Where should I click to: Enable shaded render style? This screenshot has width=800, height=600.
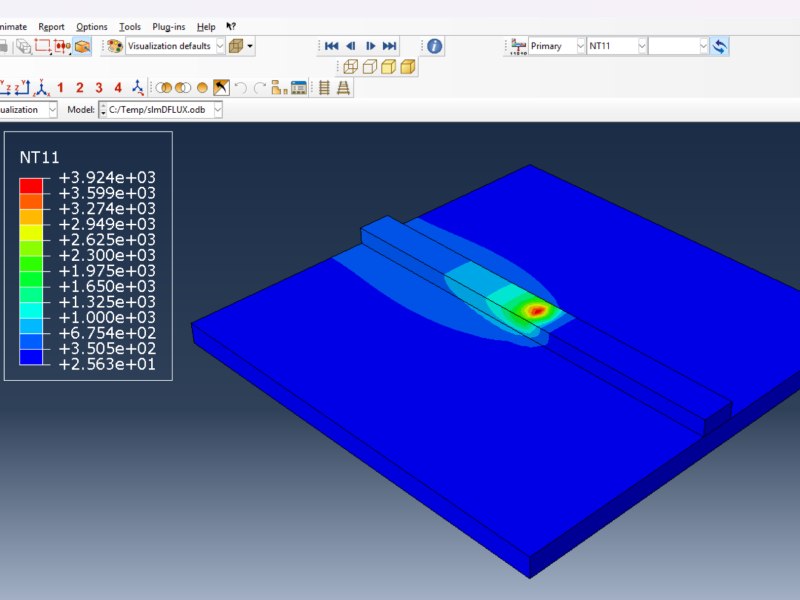[408, 67]
